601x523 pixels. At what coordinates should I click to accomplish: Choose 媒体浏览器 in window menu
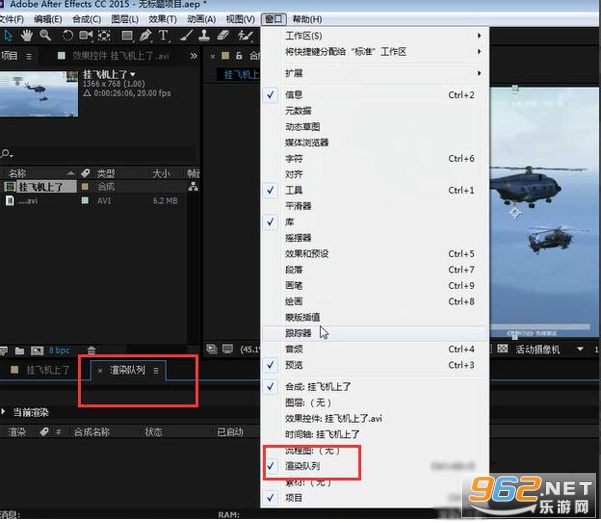374,143
